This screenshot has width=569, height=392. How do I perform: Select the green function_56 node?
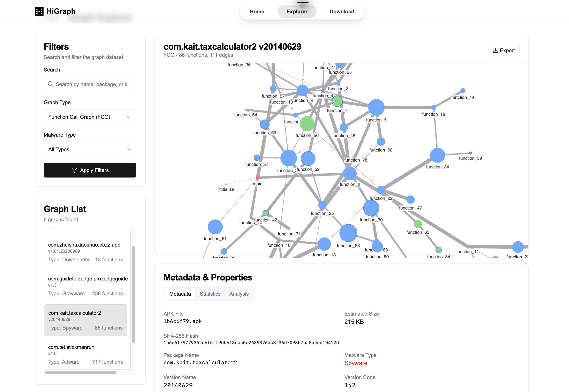307,123
